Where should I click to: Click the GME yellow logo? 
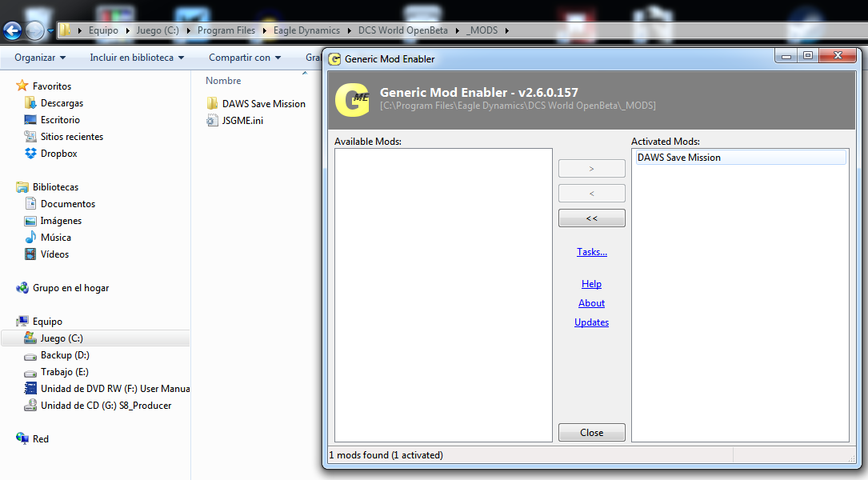(x=352, y=100)
